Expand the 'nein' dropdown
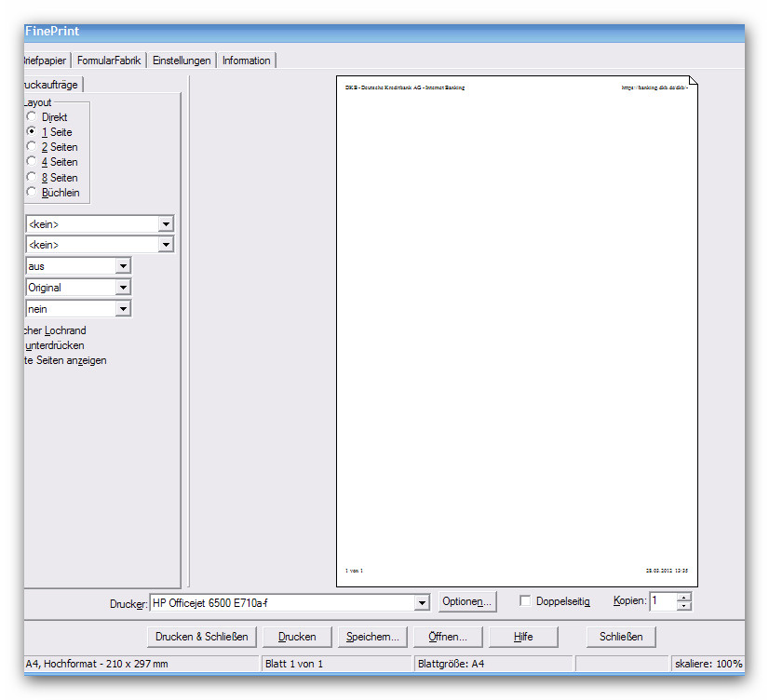The image size is (769, 700). point(123,309)
